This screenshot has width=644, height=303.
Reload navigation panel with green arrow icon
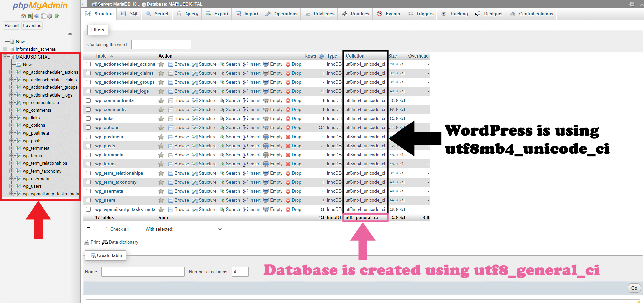click(x=57, y=16)
